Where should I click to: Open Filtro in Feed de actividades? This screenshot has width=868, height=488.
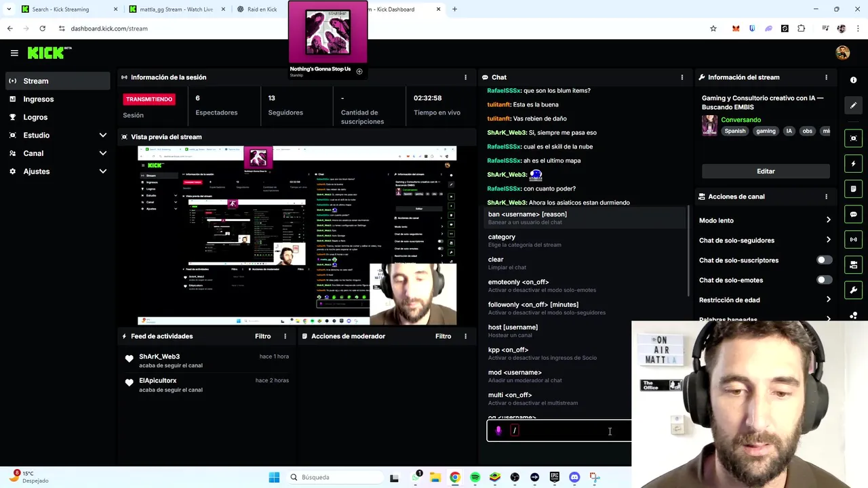(262, 336)
